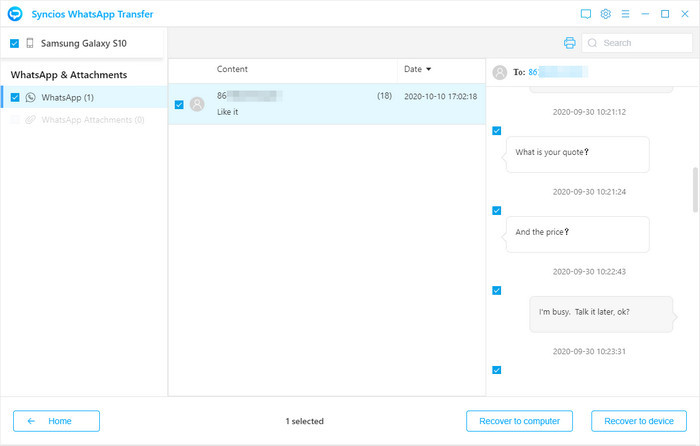Select Samsung Galaxy S10 device entry
Screen dimensions: 700x446
82,43
